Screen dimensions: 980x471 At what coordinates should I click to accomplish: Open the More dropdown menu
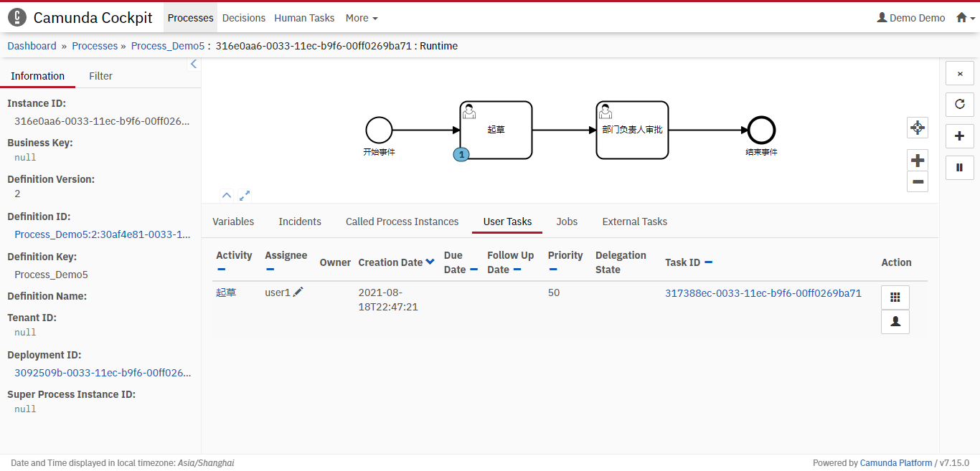click(x=362, y=18)
